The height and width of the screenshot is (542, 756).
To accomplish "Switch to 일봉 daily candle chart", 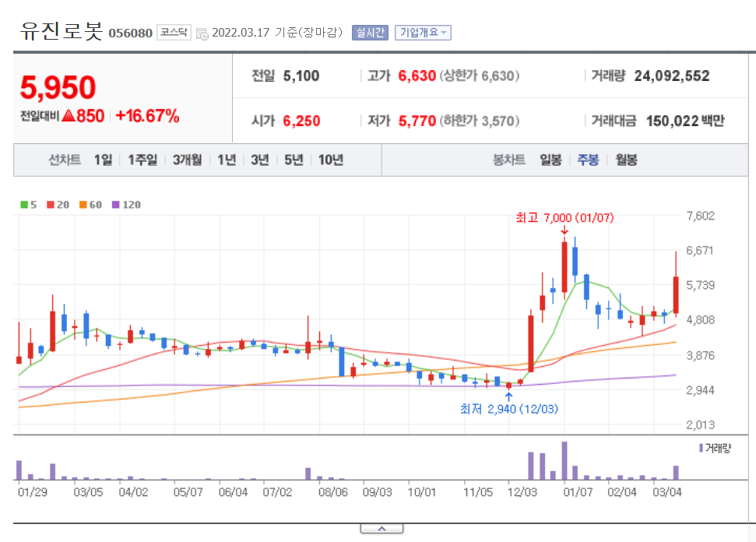I will point(550,160).
